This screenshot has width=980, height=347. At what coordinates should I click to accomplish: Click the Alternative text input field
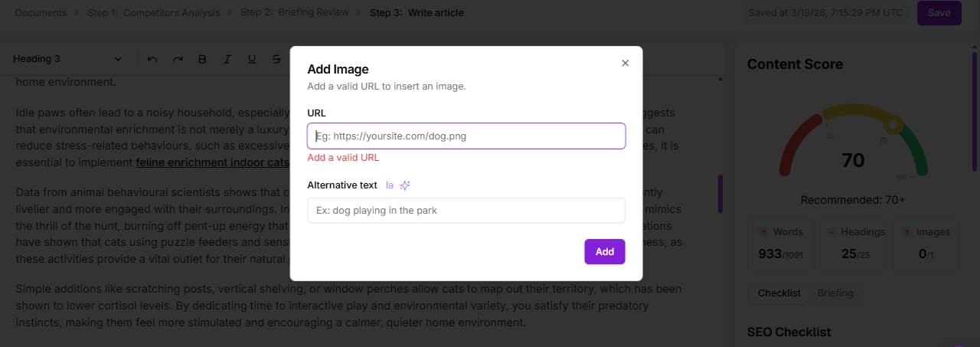466,210
